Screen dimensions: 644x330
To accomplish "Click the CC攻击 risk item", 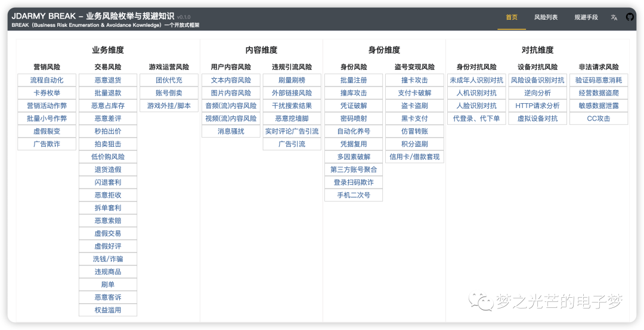I will point(599,118).
